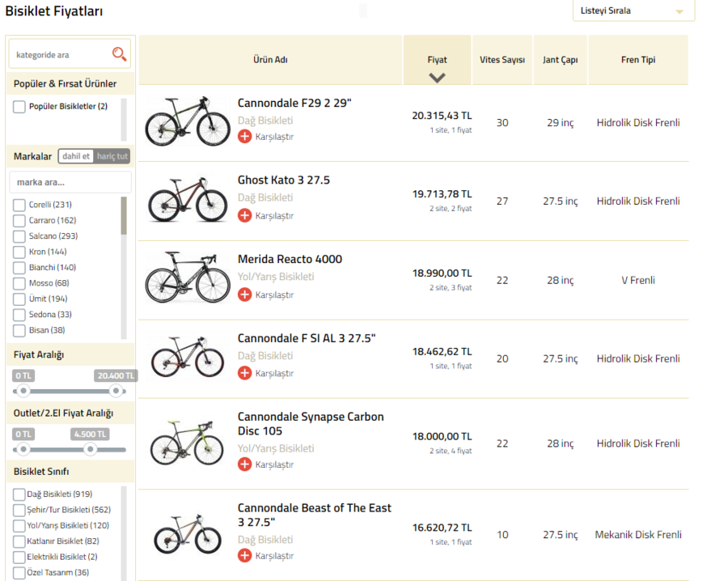
Task: Sort by Jant Çapı column header
Action: click(x=560, y=60)
